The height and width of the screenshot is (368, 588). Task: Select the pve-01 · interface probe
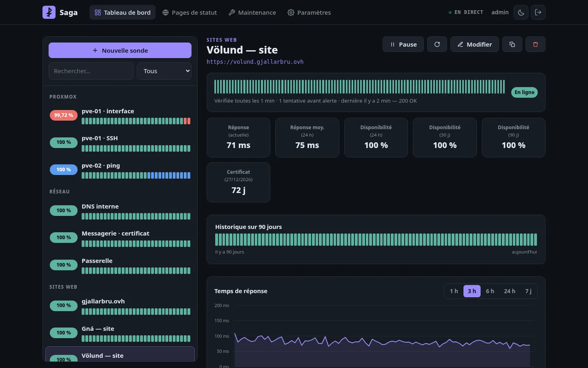[x=120, y=116]
